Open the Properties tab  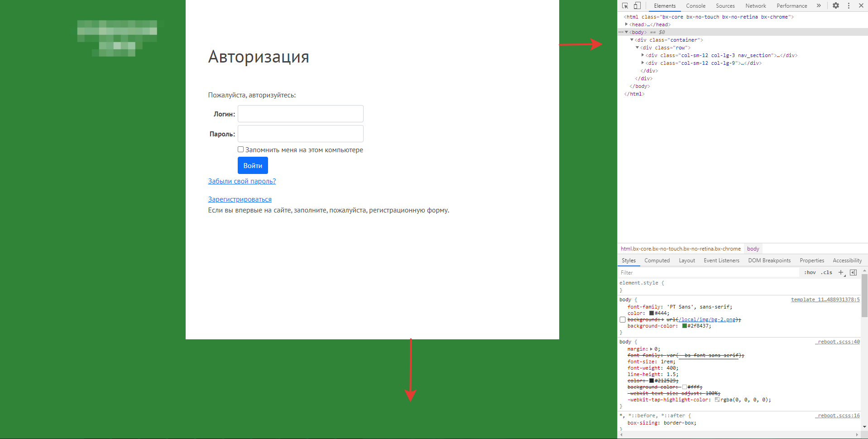[812, 261]
